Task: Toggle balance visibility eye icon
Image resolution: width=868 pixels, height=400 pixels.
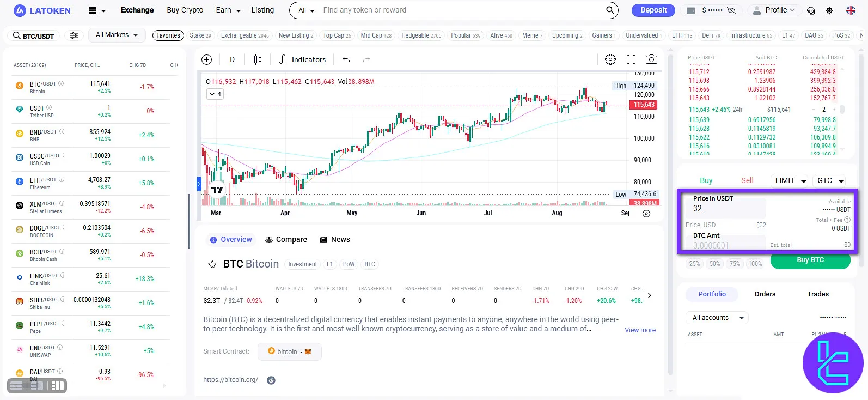Action: point(731,10)
